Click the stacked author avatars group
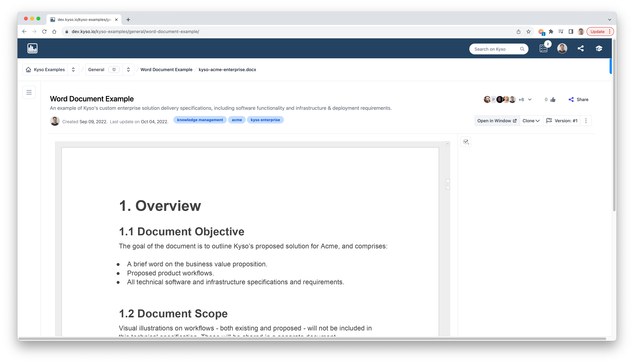Screen dimensions: 634x364 click(500, 99)
